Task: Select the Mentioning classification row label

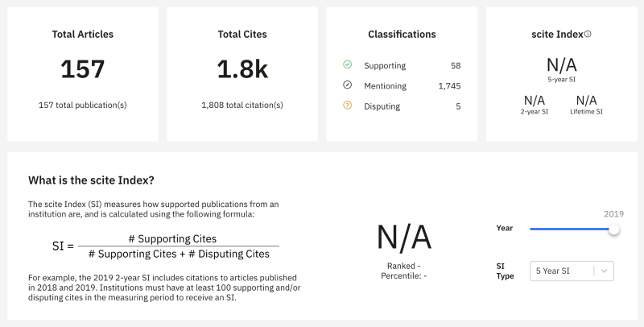Action: [x=385, y=85]
